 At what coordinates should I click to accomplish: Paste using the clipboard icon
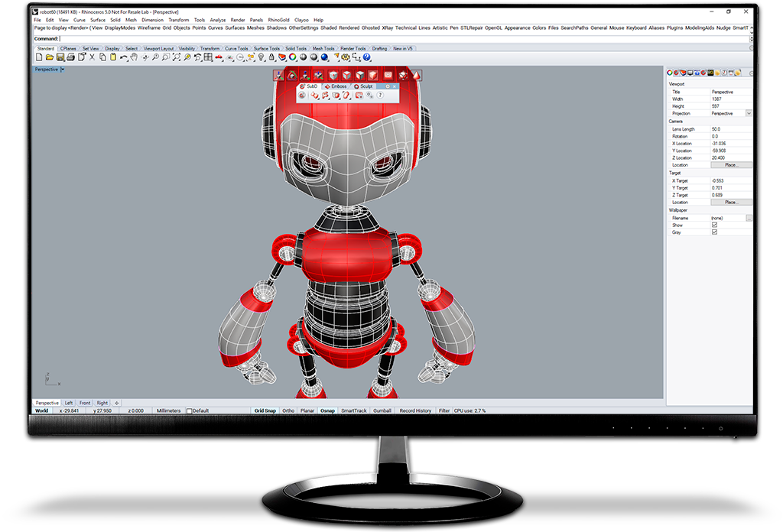[113, 57]
